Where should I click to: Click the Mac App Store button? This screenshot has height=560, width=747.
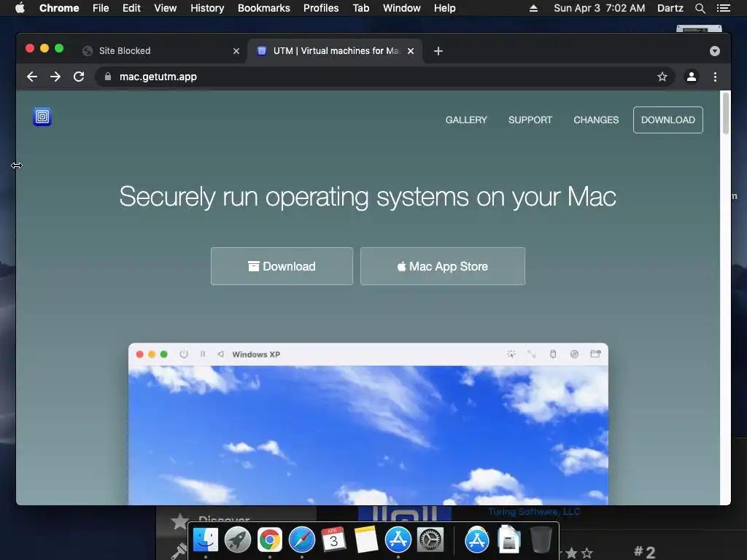[x=443, y=266]
